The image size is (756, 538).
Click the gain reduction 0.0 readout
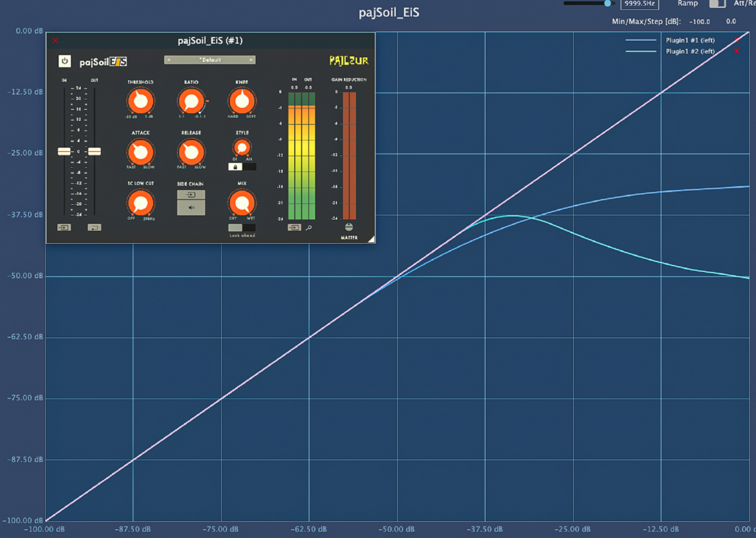[x=348, y=88]
